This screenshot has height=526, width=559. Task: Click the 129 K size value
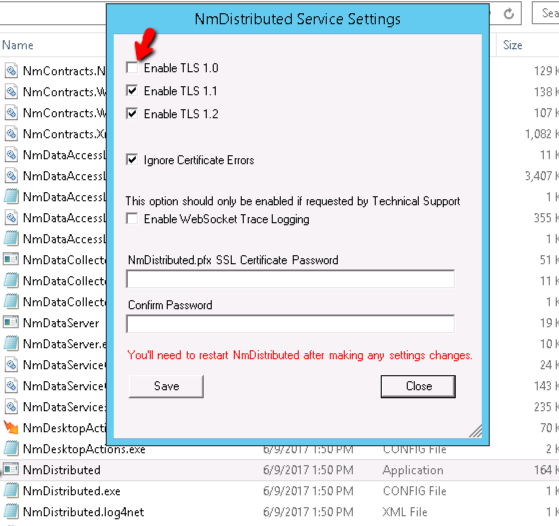546,71
